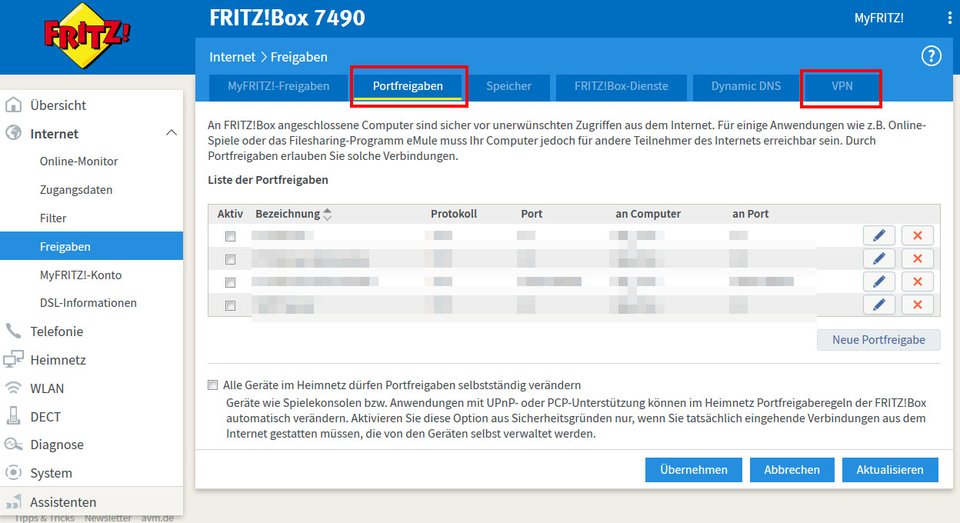960x523 pixels.
Task: Expand the Heimnetz menu section
Action: 58,360
